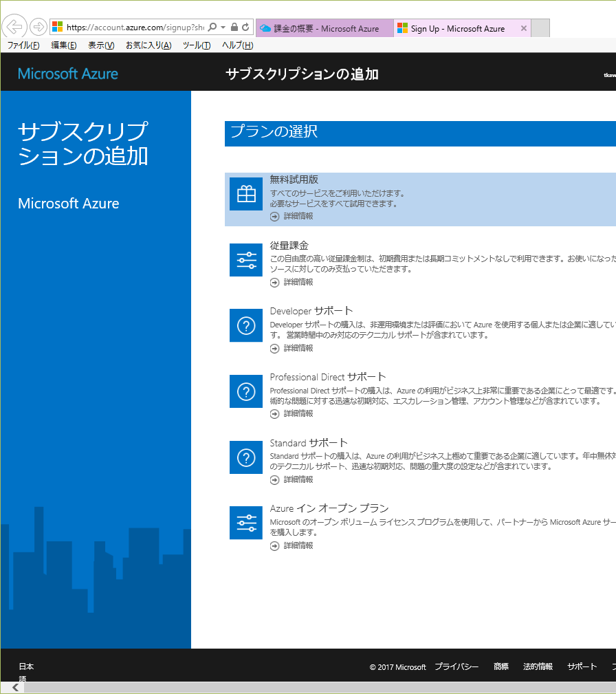This screenshot has height=694, width=616.
Task: Open the 表示(V) menu
Action: 101,45
